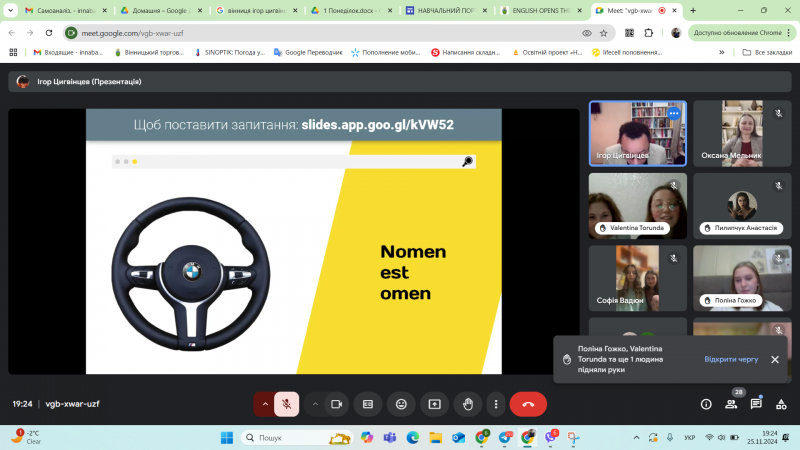Open Viber from taskbar
800x450 pixels.
[551, 438]
